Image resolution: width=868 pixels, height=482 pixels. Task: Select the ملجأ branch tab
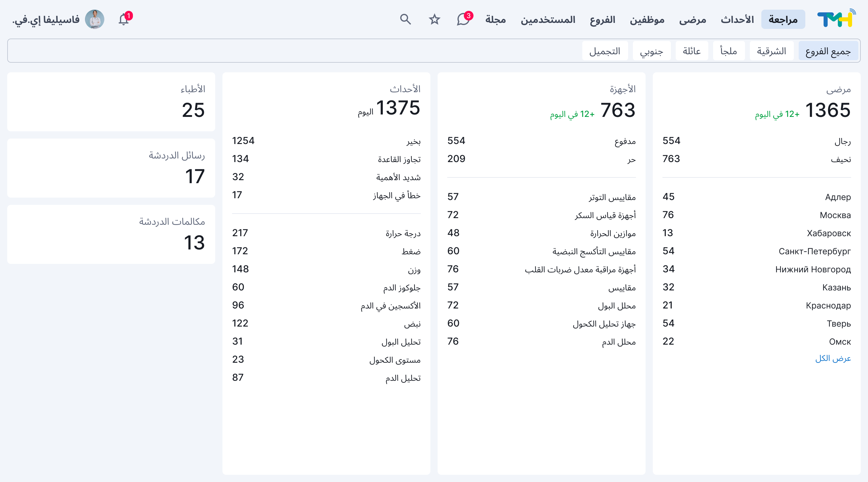(x=728, y=51)
